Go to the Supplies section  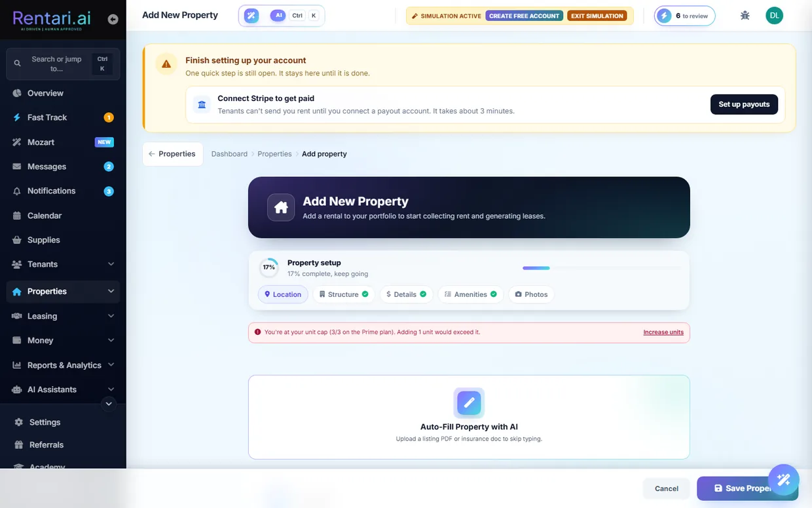click(x=63, y=240)
